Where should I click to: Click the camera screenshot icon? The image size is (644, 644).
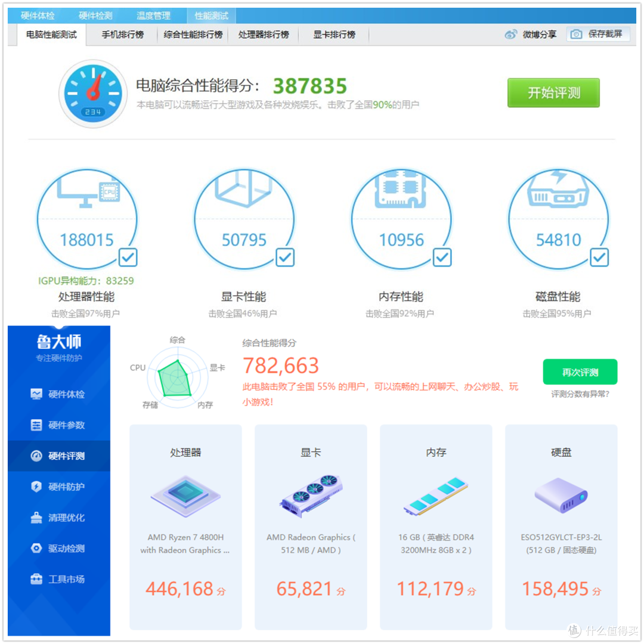coord(576,34)
